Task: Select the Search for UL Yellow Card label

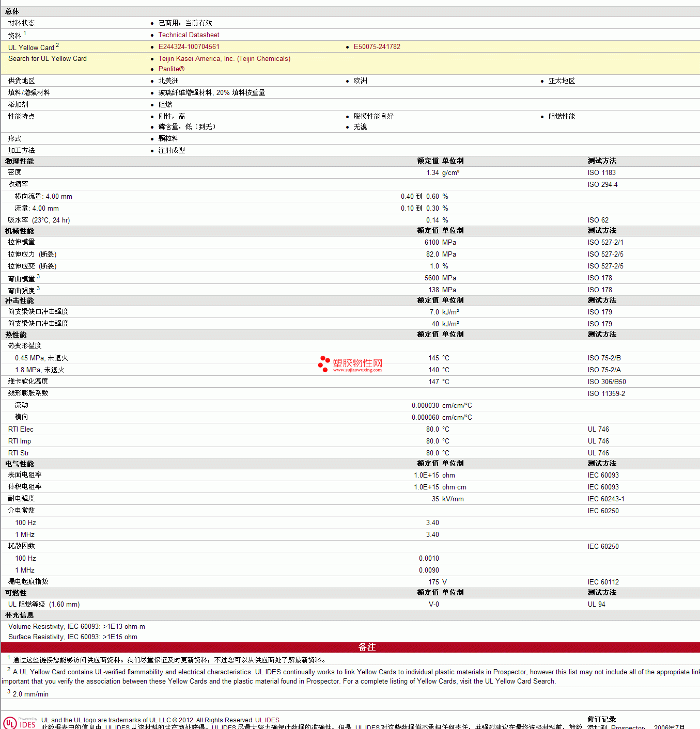Action: click(48, 58)
